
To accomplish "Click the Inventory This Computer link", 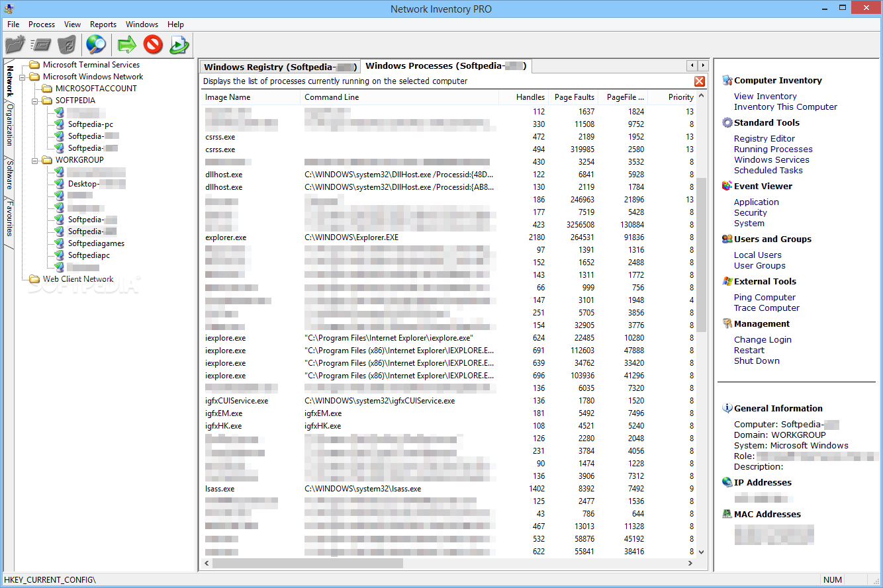I will [x=786, y=107].
